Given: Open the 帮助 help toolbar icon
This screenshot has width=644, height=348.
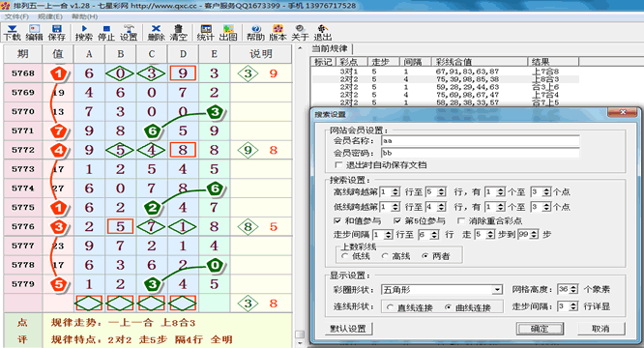Looking at the screenshot, I should point(255,33).
